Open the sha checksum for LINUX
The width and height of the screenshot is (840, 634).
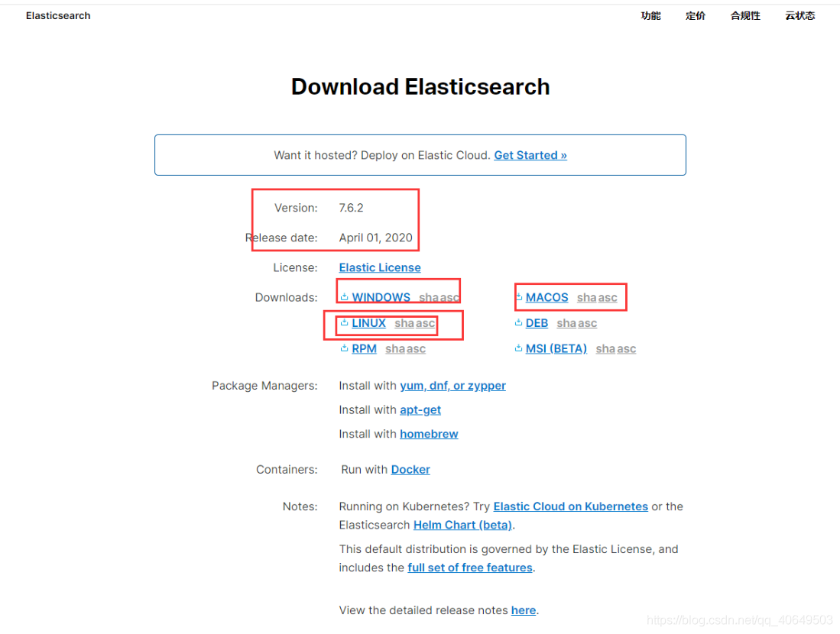(404, 323)
